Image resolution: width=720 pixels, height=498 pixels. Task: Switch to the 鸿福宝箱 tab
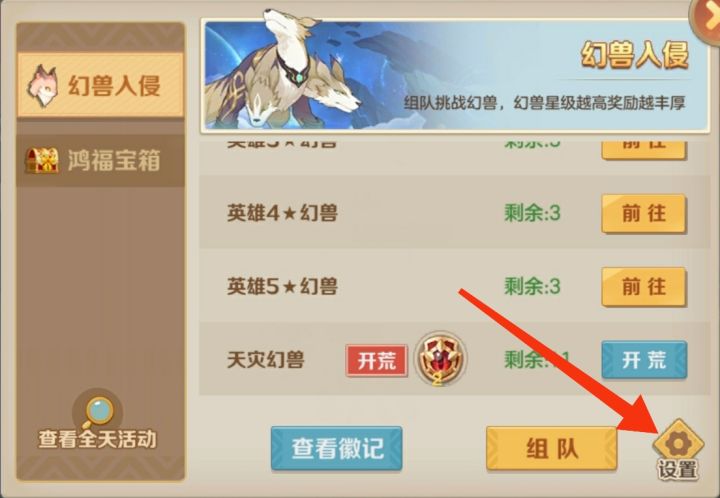101,160
